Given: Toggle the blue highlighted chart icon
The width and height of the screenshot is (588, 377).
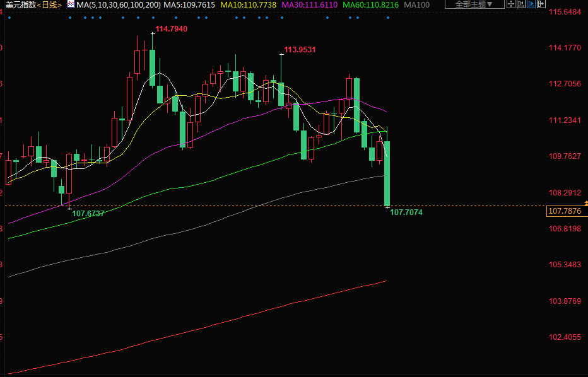Looking at the screenshot, I should point(531,4).
